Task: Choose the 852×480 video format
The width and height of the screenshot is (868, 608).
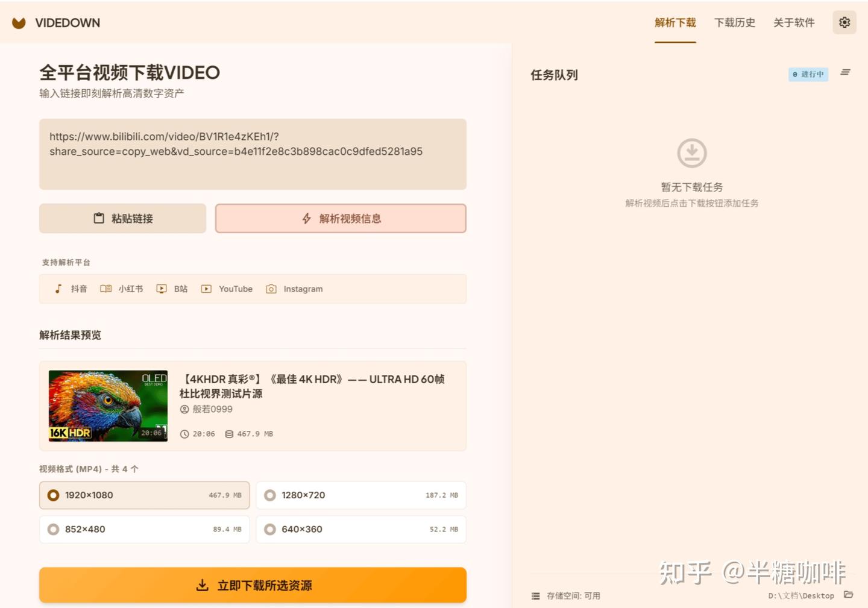Action: 145,530
